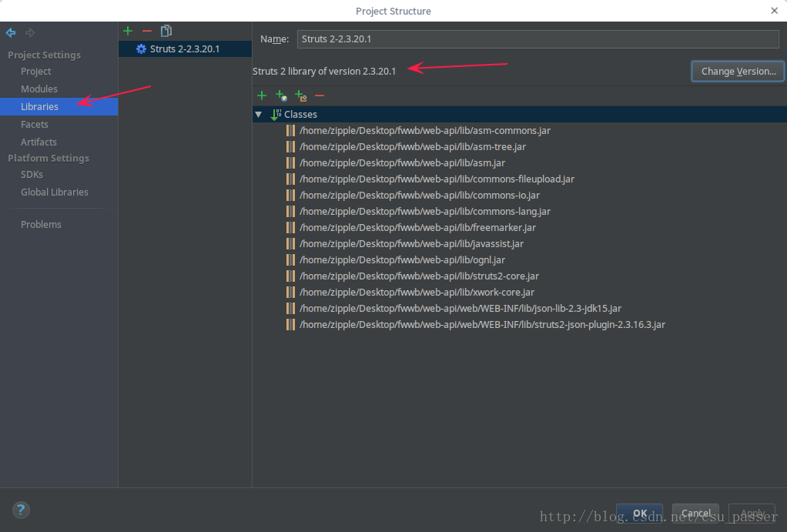The width and height of the screenshot is (787, 532).
Task: Click the Classes sort icon
Action: coord(276,115)
